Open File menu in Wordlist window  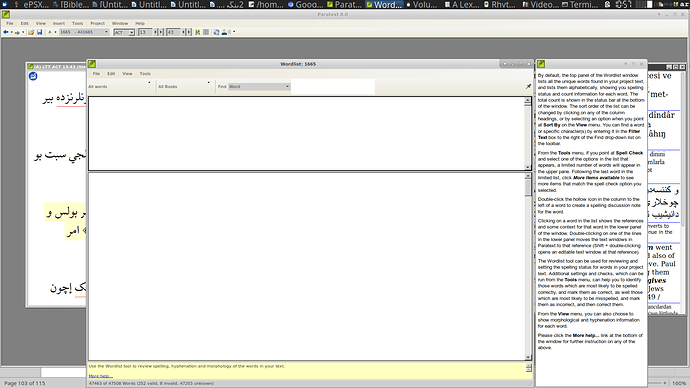96,74
